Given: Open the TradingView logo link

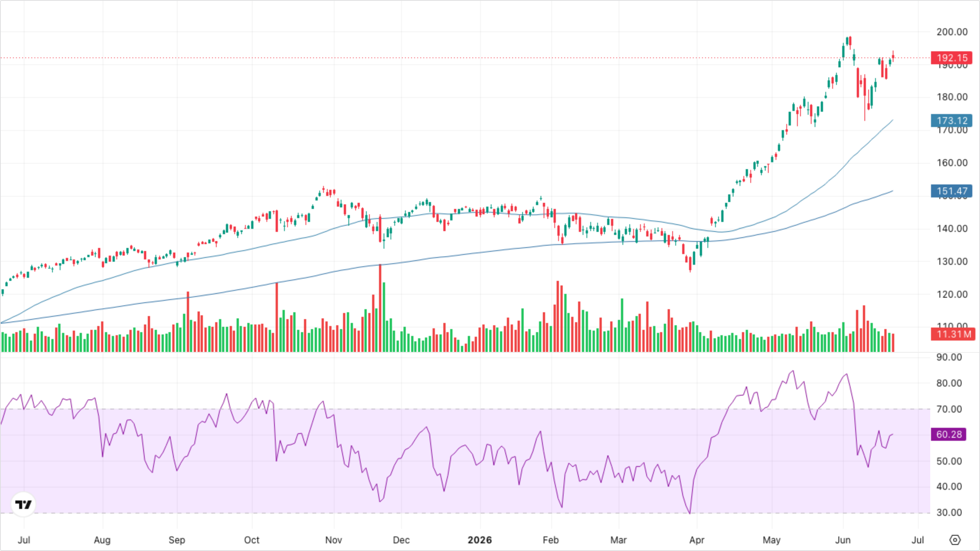Looking at the screenshot, I should (x=23, y=504).
